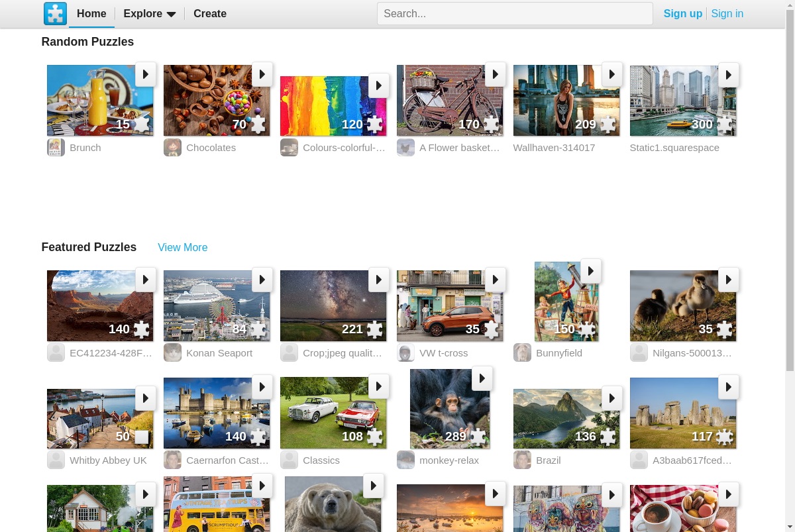
Task: Play the coffee and macarons puzzle
Action: [729, 494]
